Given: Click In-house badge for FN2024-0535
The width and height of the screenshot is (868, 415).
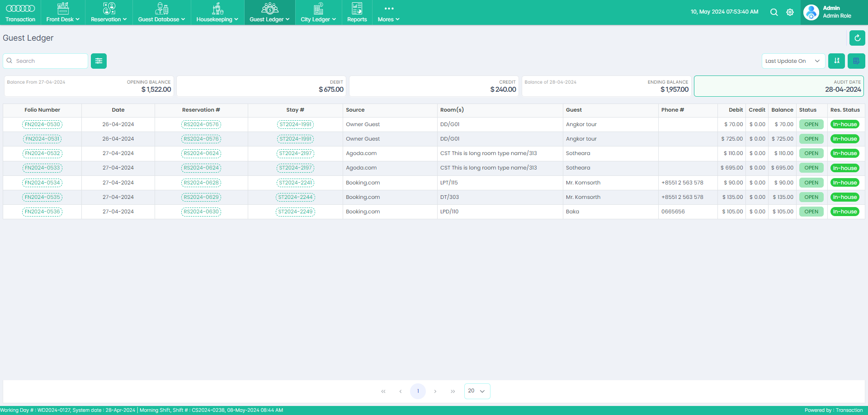Looking at the screenshot, I should point(845,197).
